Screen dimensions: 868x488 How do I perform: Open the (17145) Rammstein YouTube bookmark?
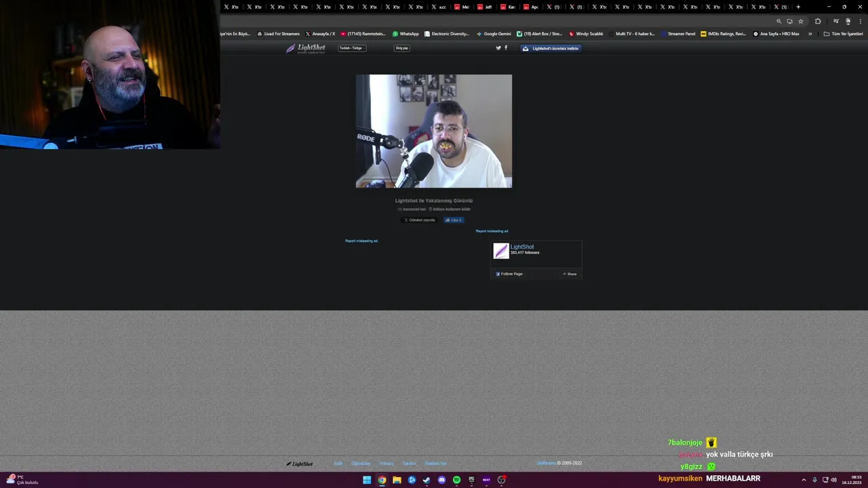coord(363,34)
